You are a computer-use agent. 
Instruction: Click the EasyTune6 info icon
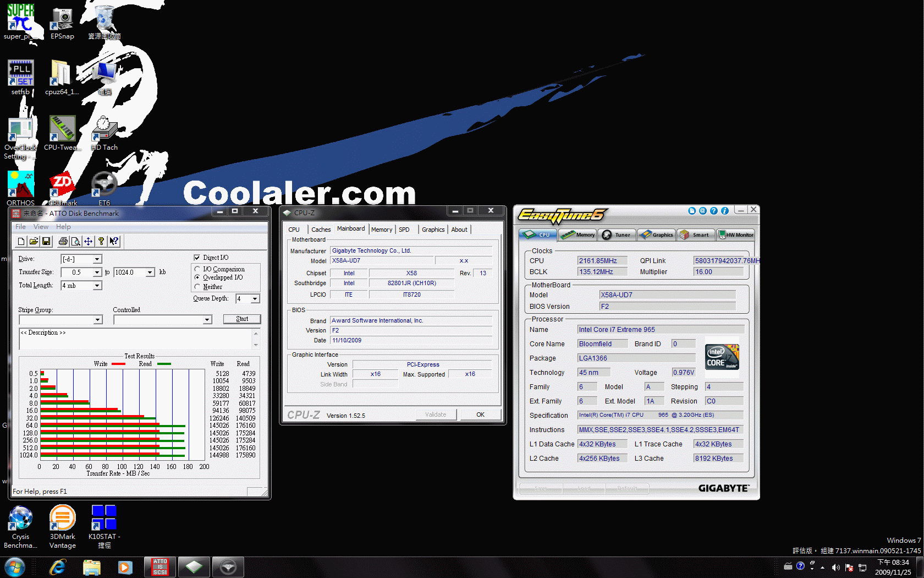725,211
